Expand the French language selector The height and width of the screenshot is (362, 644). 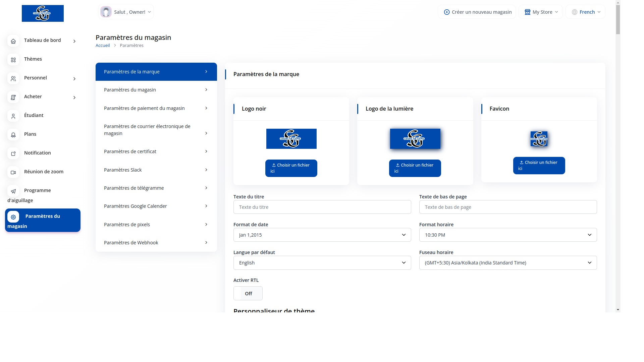click(585, 12)
